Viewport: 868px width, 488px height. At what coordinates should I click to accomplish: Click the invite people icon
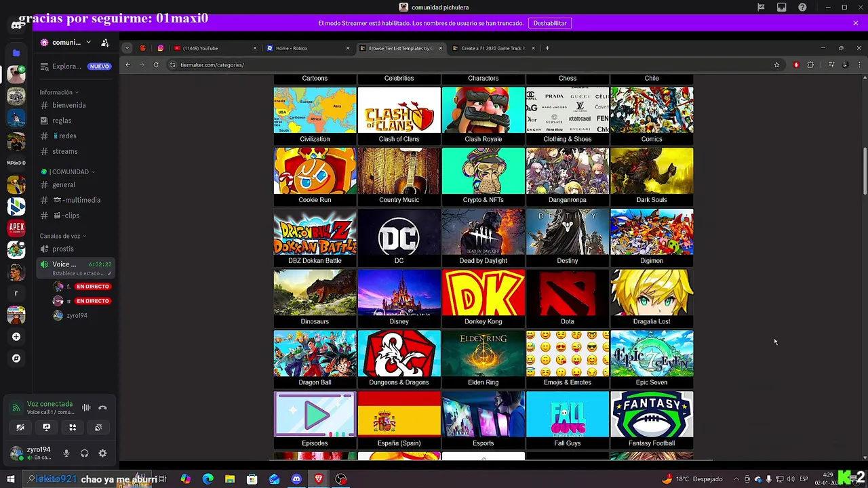pyautogui.click(x=105, y=43)
